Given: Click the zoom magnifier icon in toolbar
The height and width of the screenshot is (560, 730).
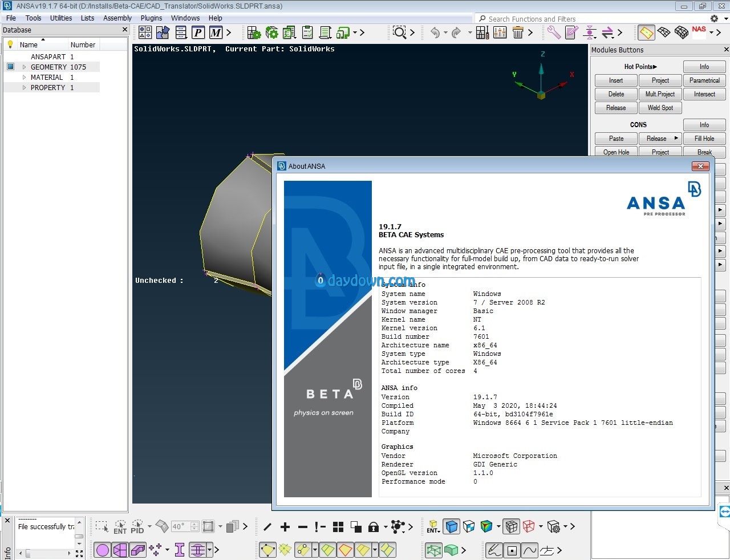Looking at the screenshot, I should [x=400, y=33].
